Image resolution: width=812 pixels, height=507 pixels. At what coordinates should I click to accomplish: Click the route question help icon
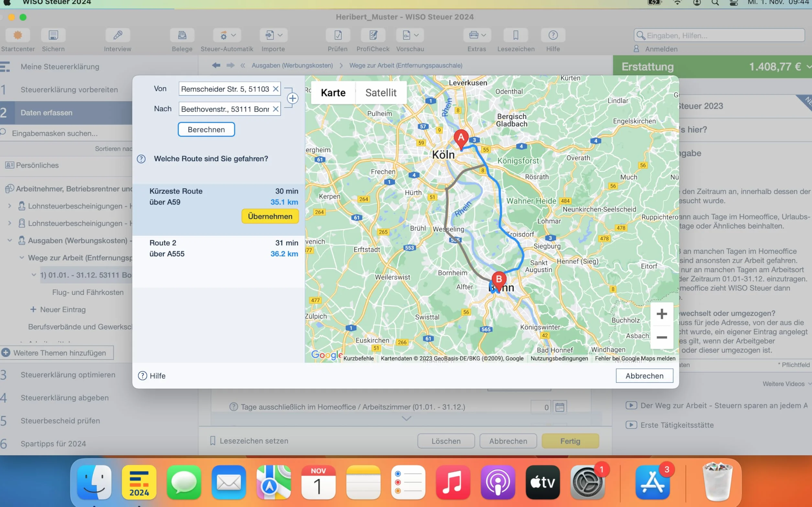tap(141, 159)
